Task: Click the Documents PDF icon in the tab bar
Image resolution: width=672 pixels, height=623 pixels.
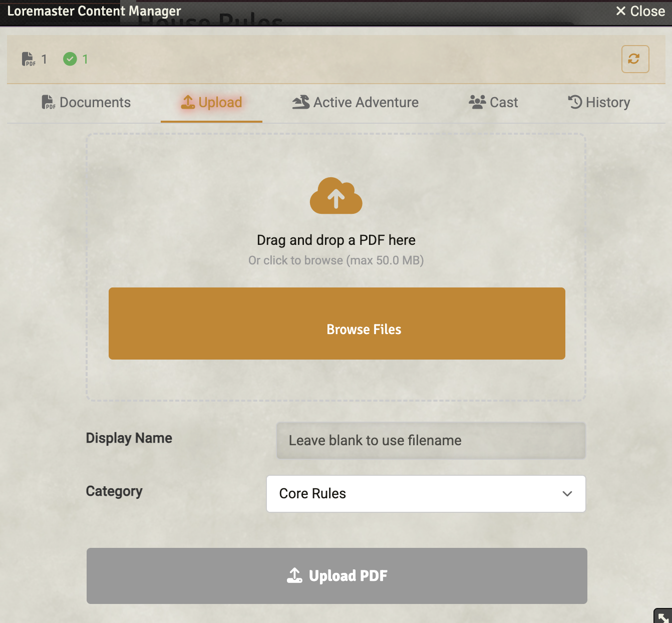Action: (x=48, y=102)
